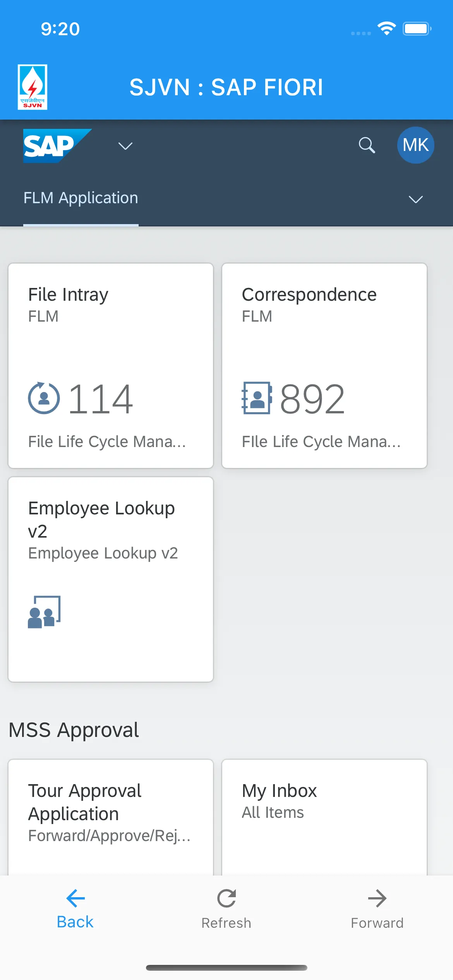Click 'Forward/Approve/Rej...' subtitle text
This screenshot has width=453, height=980.
click(x=110, y=836)
